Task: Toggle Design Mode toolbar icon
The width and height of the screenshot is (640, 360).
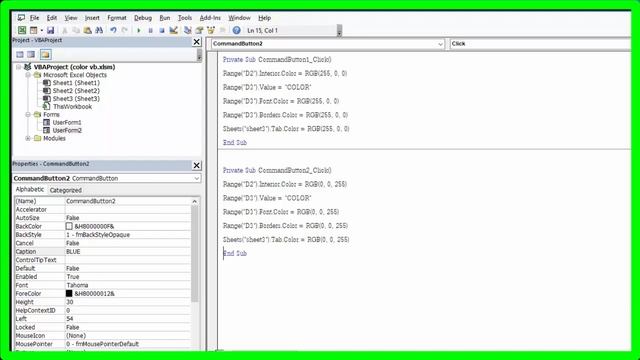Action: click(173, 30)
